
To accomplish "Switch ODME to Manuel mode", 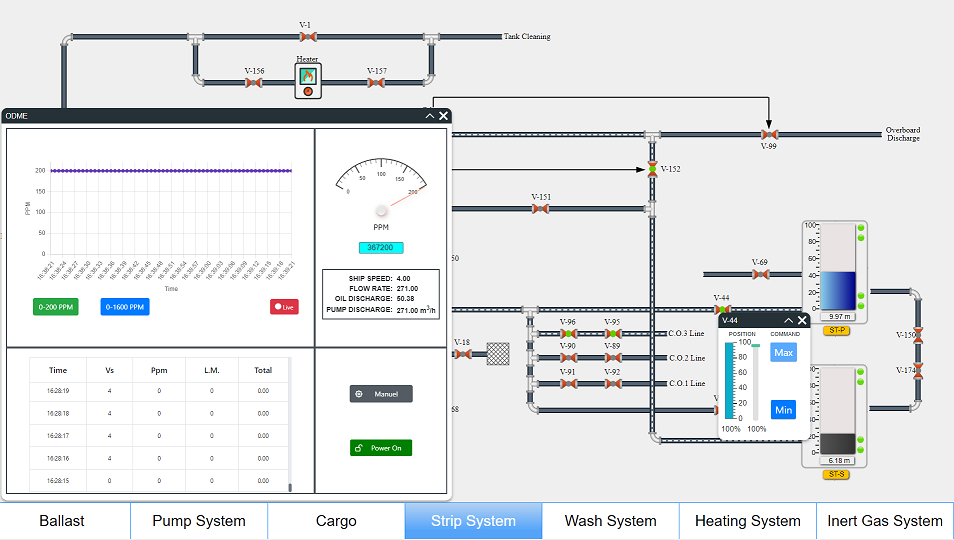I will (x=381, y=394).
